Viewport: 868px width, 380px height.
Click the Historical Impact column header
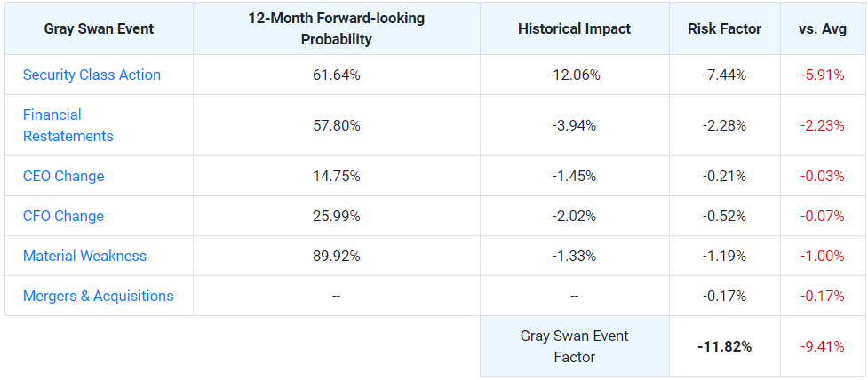tap(575, 28)
